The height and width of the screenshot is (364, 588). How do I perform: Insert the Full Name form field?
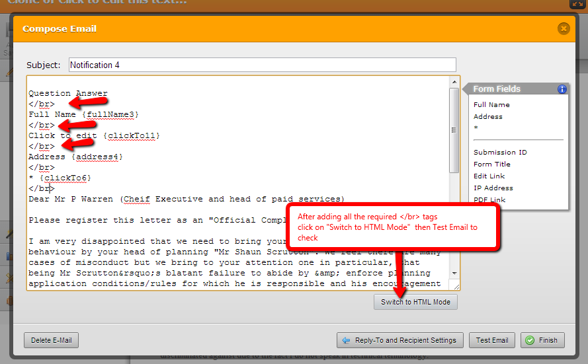491,104
